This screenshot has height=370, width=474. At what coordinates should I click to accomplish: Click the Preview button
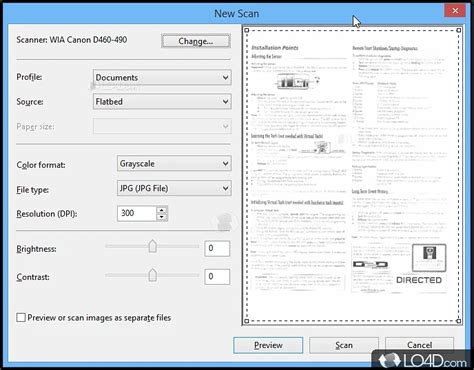(x=268, y=345)
